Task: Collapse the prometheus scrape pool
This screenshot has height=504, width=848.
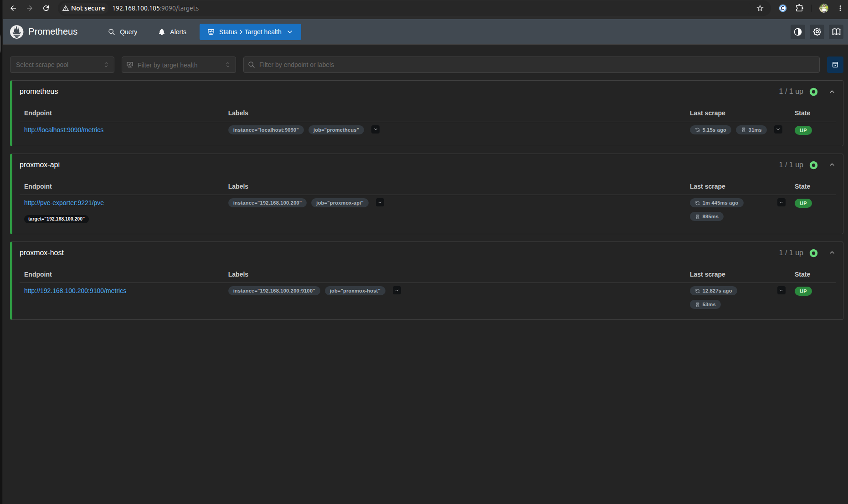Action: pyautogui.click(x=832, y=92)
